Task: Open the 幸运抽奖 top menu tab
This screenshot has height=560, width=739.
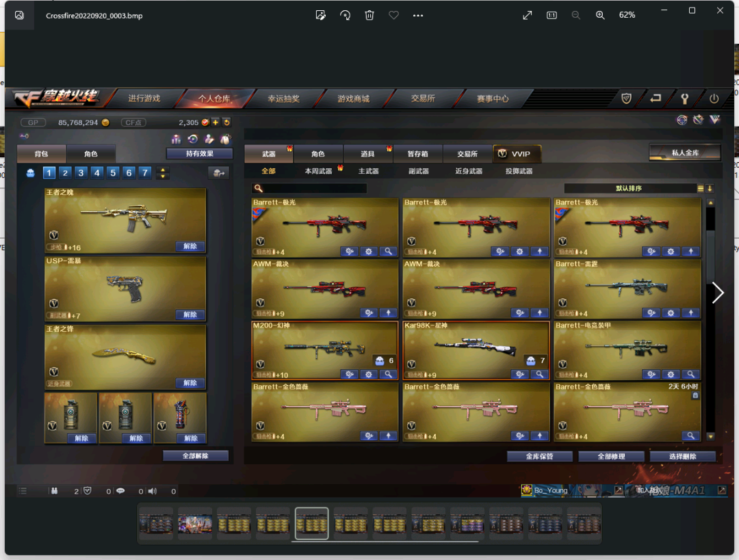Action: (284, 98)
